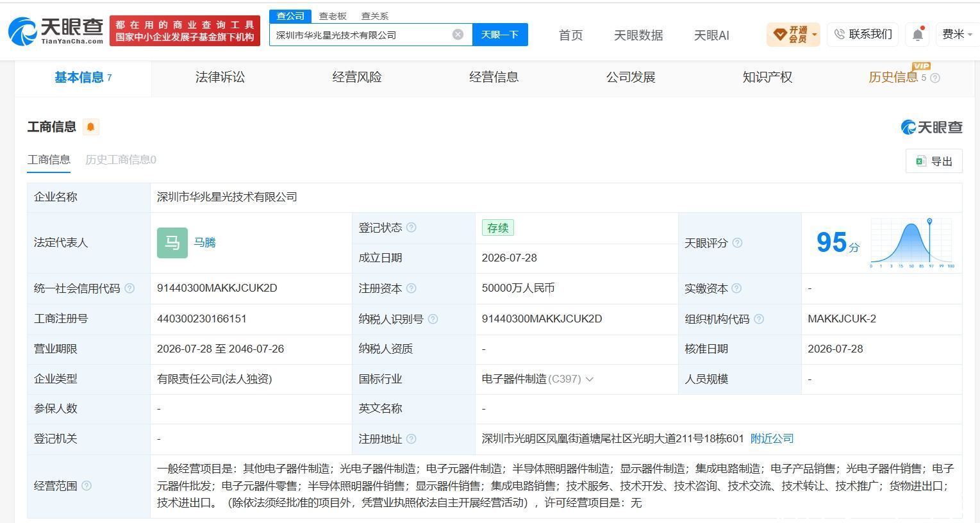Click the business term 2026-07-28 至 2046-07-26
This screenshot has width=980, height=523.
coord(220,349)
